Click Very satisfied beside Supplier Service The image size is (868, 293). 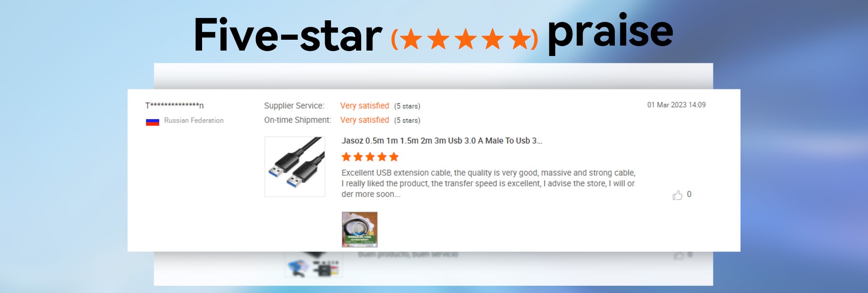[x=364, y=106]
